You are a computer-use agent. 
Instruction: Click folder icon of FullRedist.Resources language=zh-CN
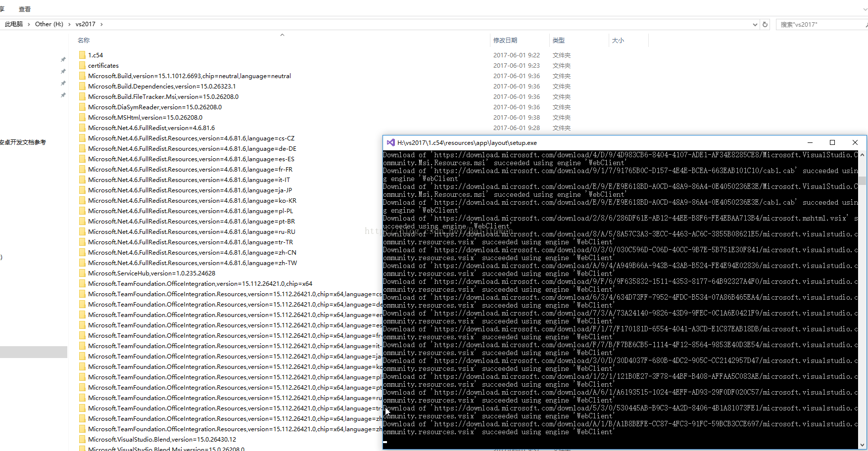pyautogui.click(x=82, y=252)
